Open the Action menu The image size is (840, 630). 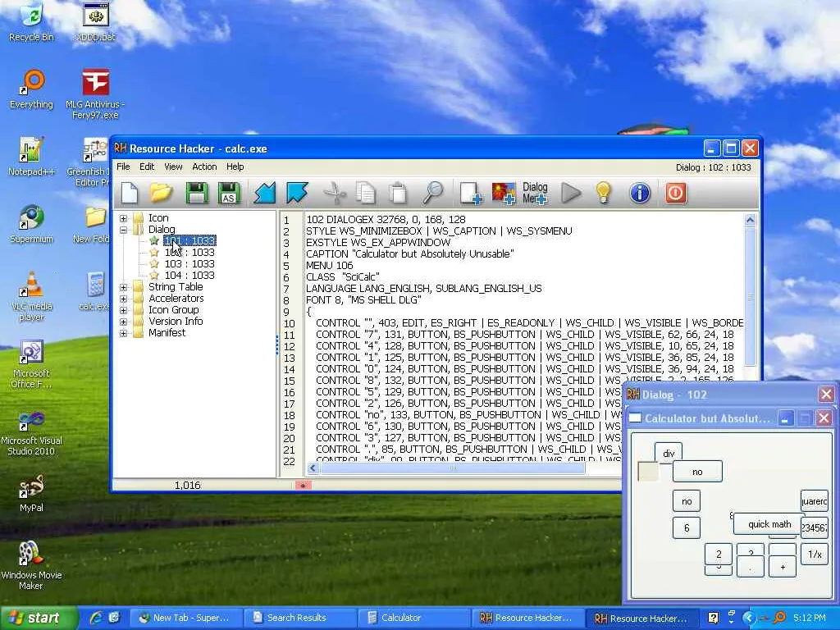204,167
